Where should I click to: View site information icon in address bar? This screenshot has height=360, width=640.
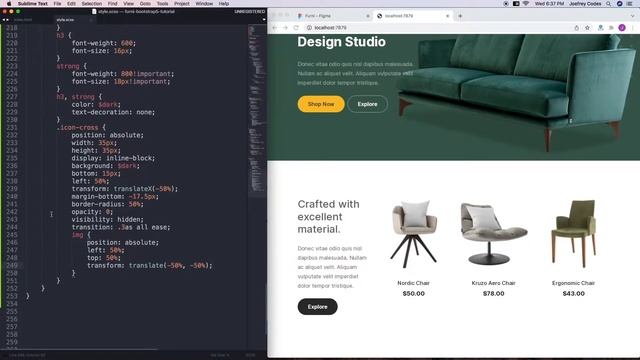click(x=309, y=28)
